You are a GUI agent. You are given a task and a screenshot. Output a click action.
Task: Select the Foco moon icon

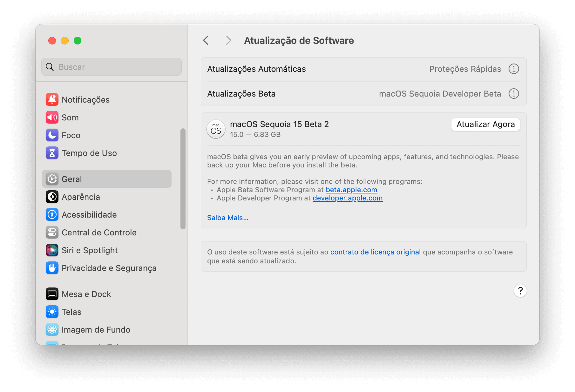point(52,135)
